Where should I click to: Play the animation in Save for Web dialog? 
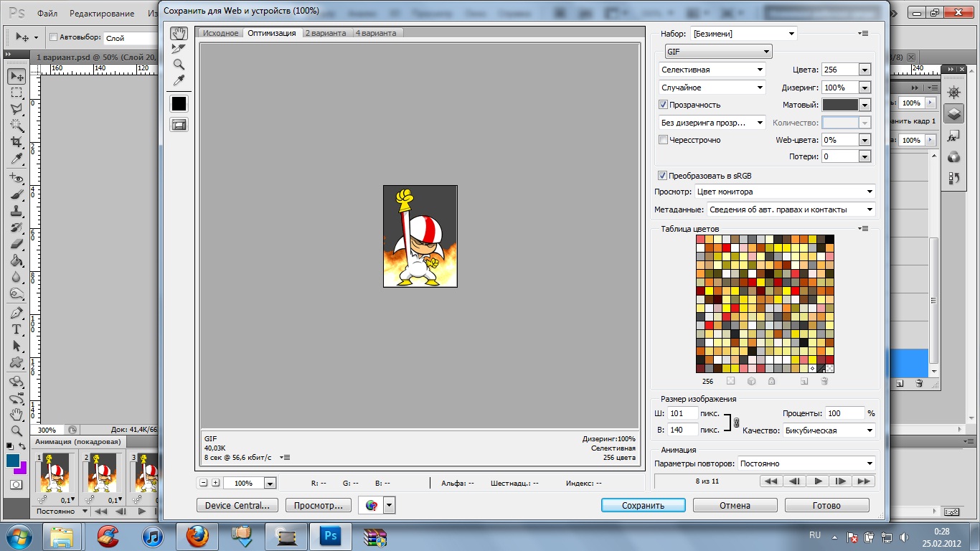coord(817,481)
